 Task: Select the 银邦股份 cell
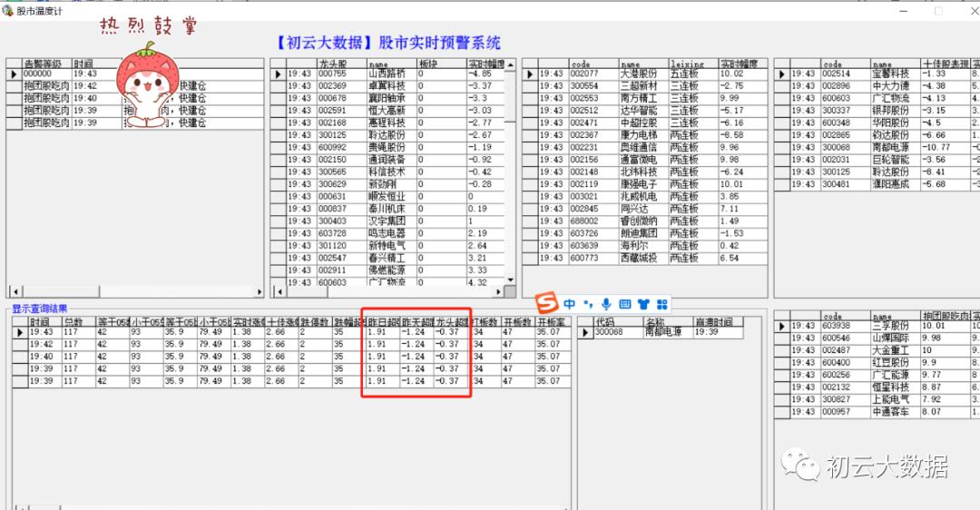(x=895, y=111)
